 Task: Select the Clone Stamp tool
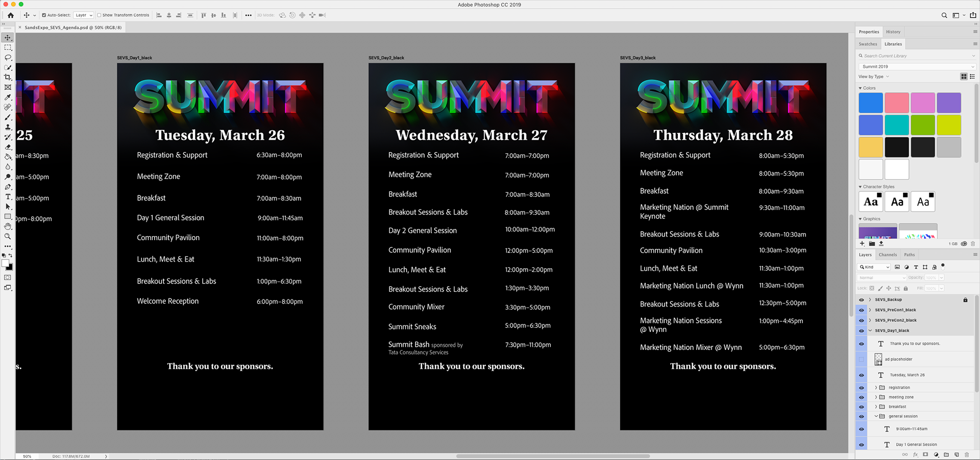8,127
